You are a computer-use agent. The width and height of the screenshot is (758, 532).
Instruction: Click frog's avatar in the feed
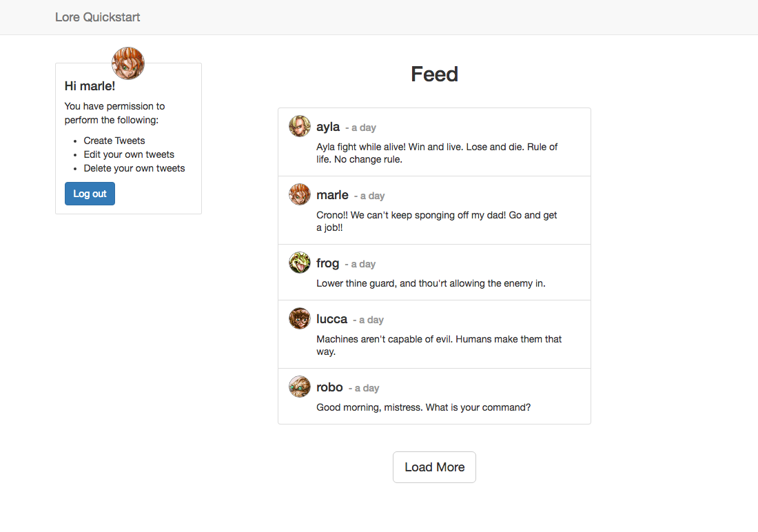(300, 263)
